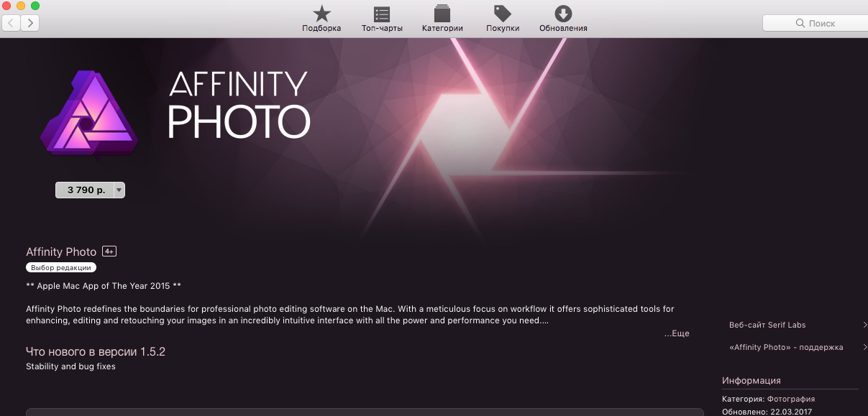Open the price button dropdown arrow

[x=119, y=190]
